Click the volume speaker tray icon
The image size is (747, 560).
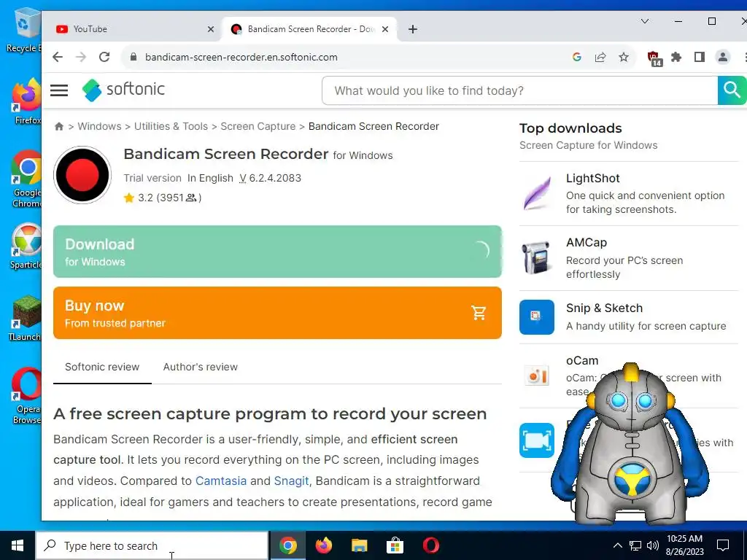653,545
